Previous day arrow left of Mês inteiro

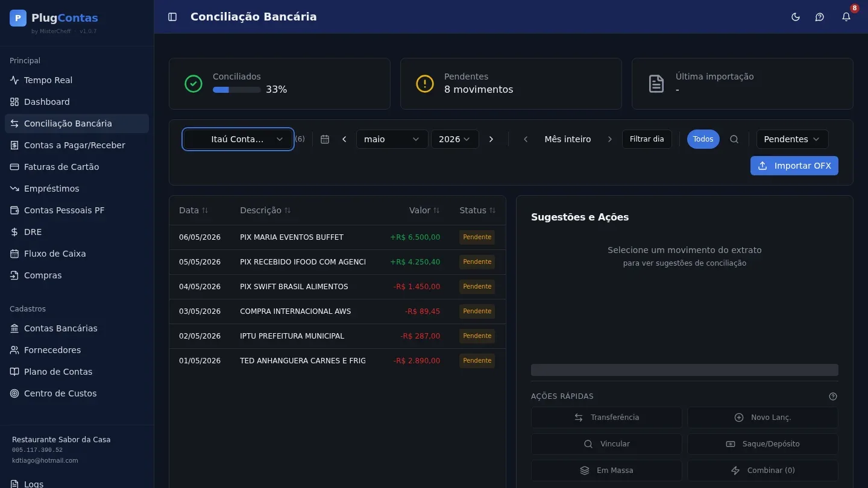(x=526, y=139)
